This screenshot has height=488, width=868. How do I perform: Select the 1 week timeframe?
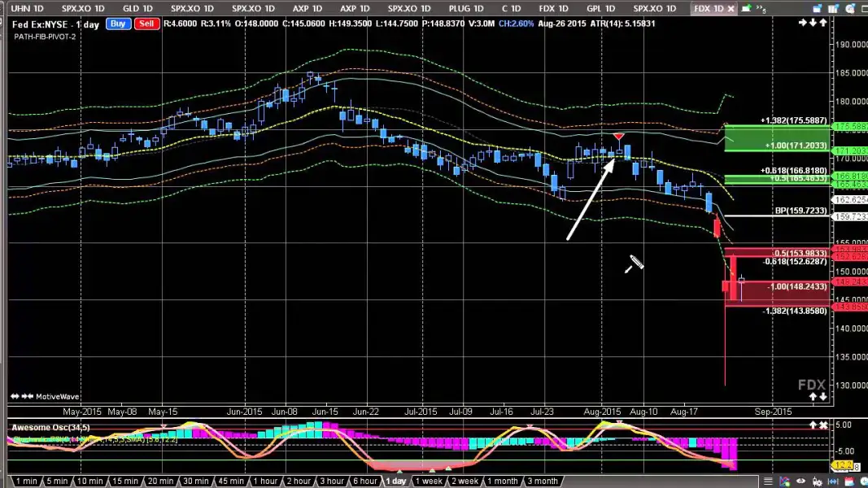[429, 481]
